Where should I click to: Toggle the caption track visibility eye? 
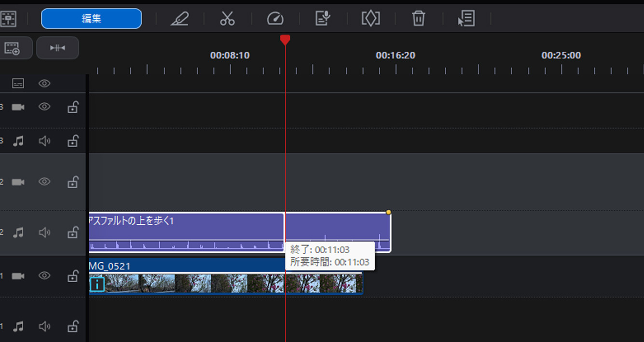click(44, 83)
